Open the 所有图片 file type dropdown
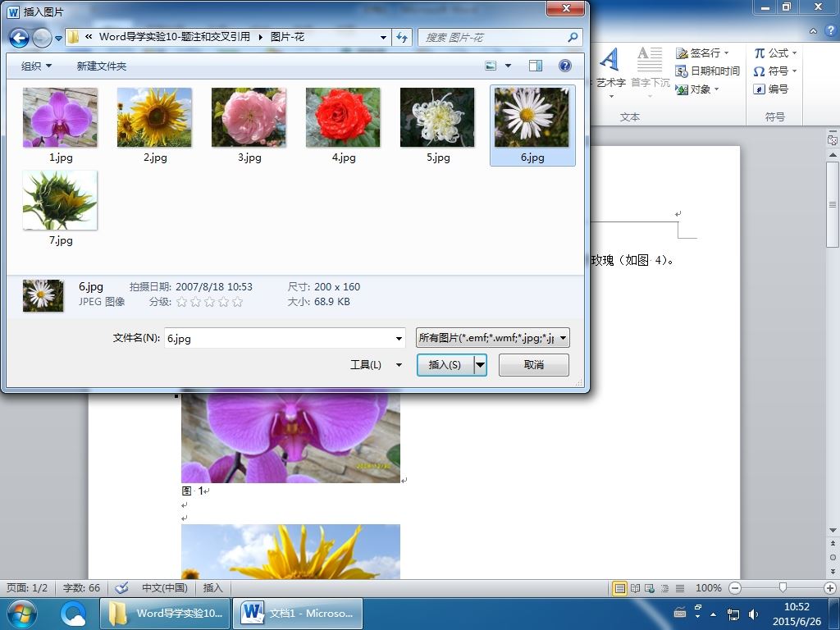This screenshot has height=630, width=840. coord(492,338)
